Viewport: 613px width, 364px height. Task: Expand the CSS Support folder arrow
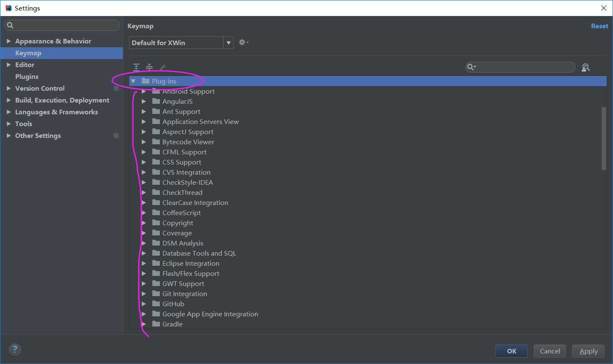click(144, 162)
